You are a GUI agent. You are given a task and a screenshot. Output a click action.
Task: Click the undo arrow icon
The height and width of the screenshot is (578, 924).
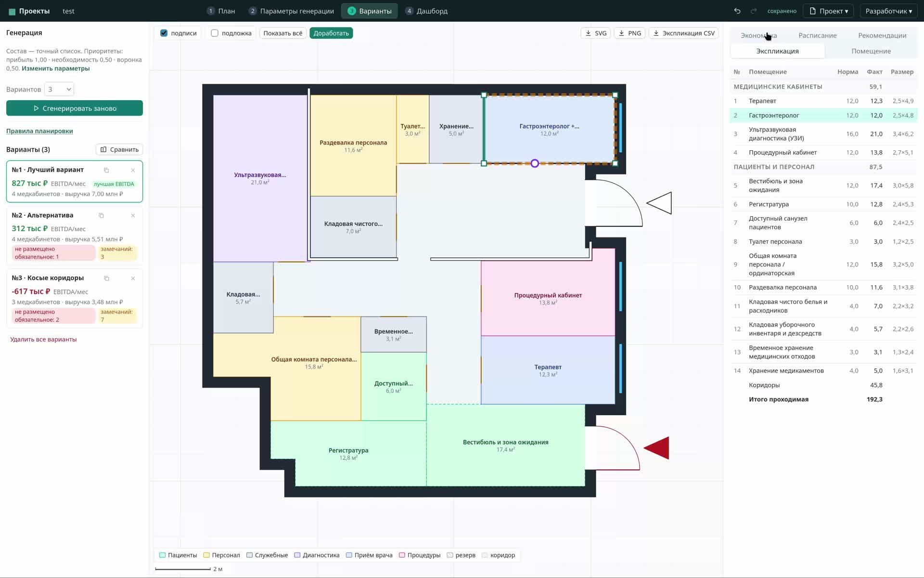click(737, 11)
